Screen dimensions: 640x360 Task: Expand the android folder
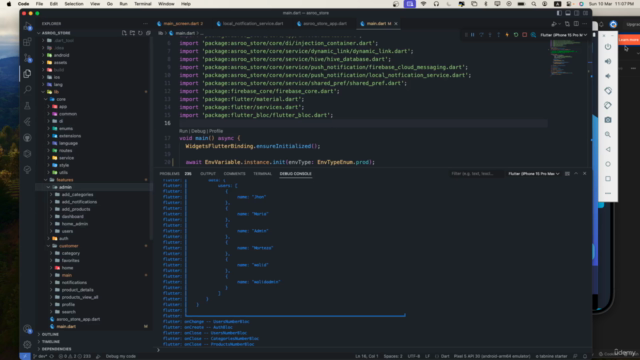click(61, 55)
